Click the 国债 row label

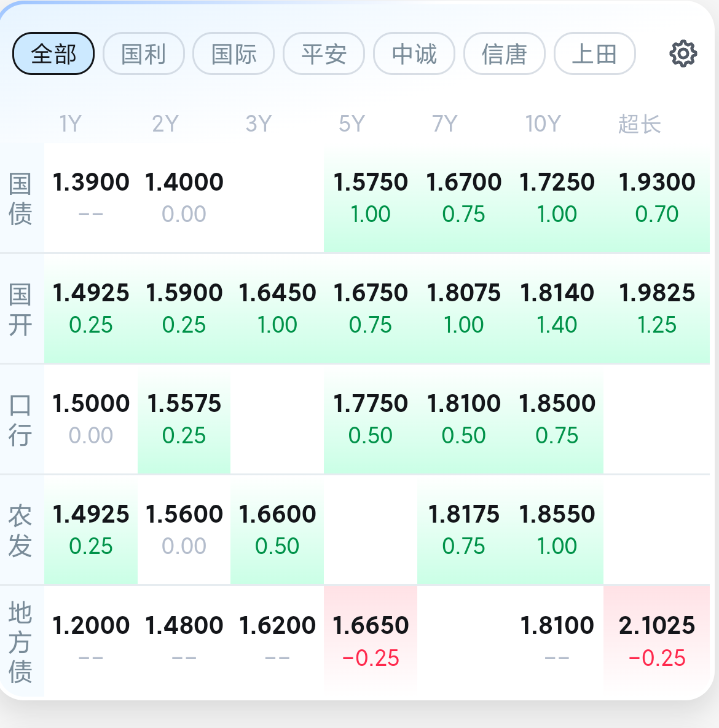(21, 199)
